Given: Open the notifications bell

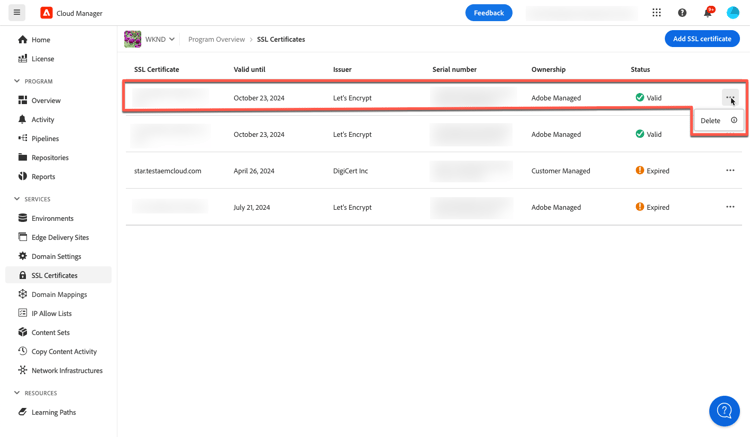Looking at the screenshot, I should (708, 13).
